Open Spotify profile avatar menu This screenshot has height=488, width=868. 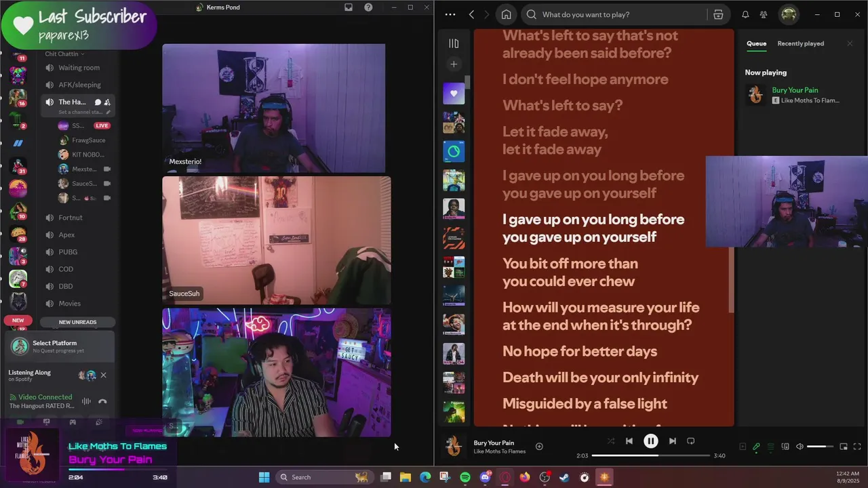[789, 14]
